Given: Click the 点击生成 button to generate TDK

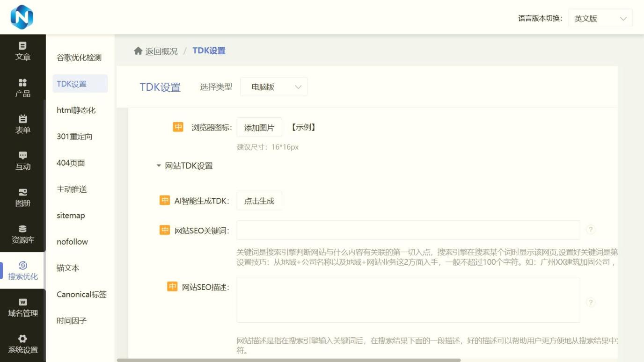Looking at the screenshot, I should pos(259,200).
